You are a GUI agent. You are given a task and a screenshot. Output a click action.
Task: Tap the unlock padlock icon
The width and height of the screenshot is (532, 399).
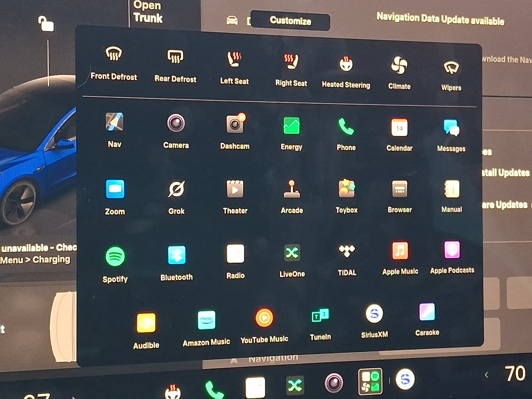coord(46,24)
